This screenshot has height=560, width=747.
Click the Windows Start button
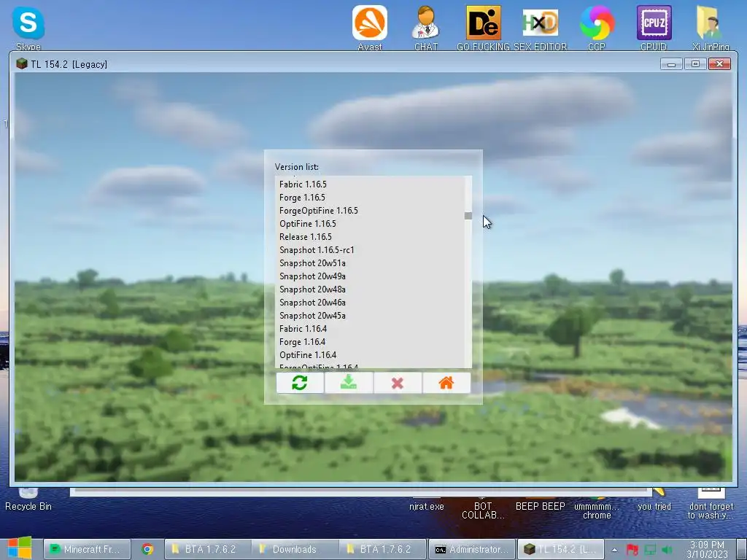[20, 548]
